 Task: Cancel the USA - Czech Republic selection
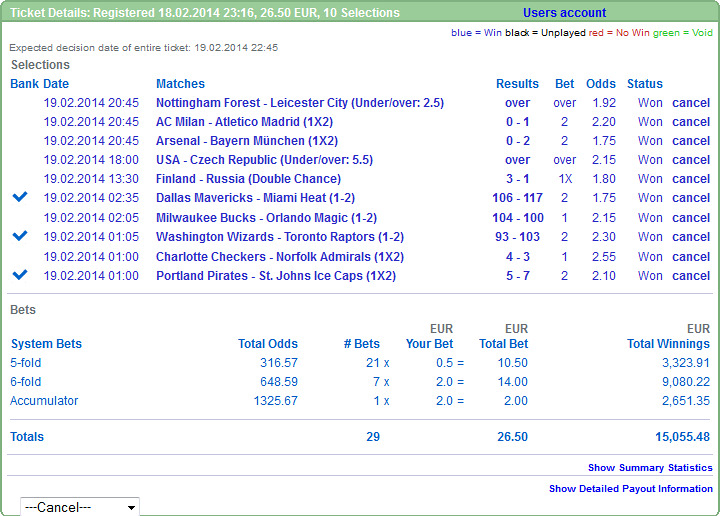691,160
